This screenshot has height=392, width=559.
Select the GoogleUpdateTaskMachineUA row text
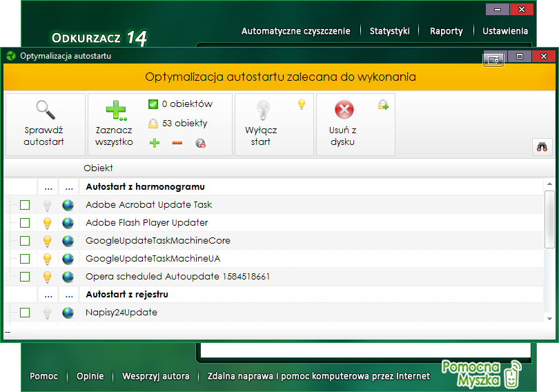tap(153, 259)
